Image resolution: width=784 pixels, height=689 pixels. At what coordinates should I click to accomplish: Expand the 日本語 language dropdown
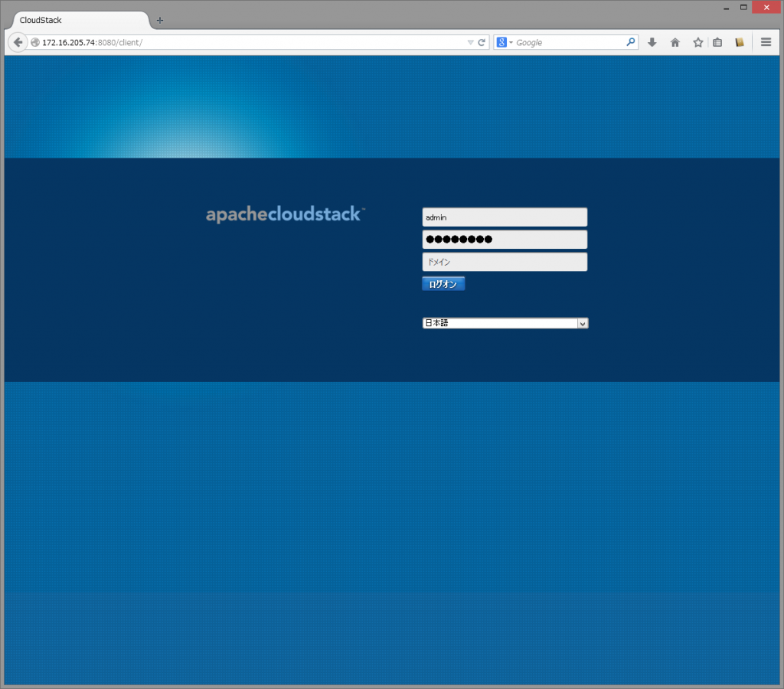coord(505,323)
